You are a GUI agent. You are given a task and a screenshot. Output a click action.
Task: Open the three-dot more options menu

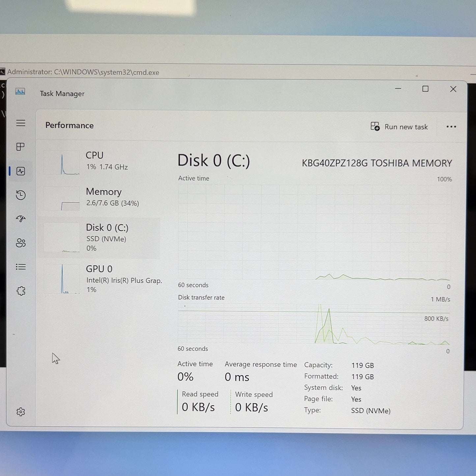coord(451,127)
